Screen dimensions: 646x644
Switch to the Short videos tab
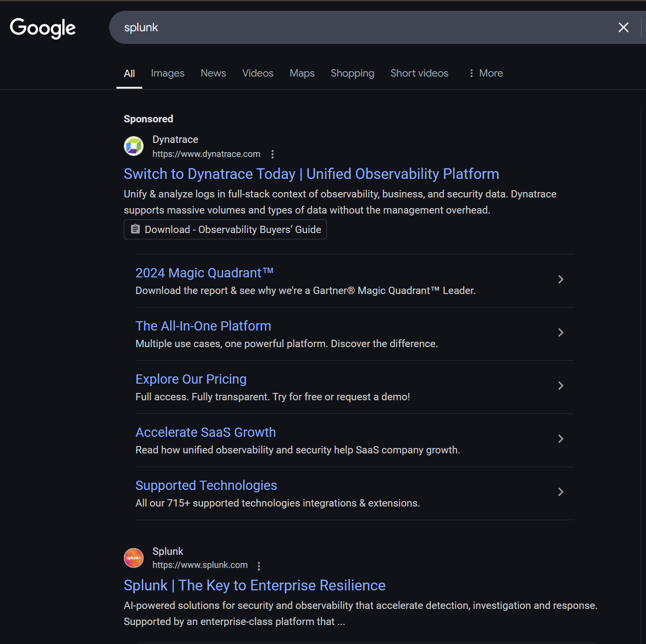(419, 73)
